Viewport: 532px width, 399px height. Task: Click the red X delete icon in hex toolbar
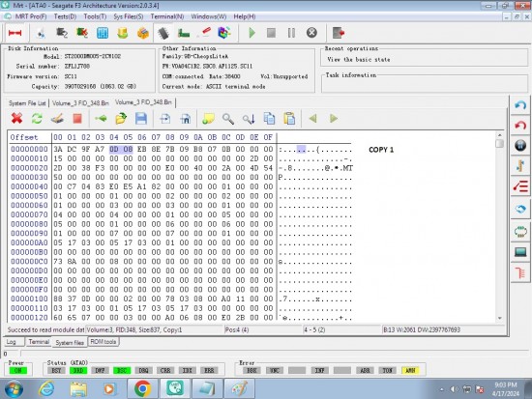click(16, 119)
